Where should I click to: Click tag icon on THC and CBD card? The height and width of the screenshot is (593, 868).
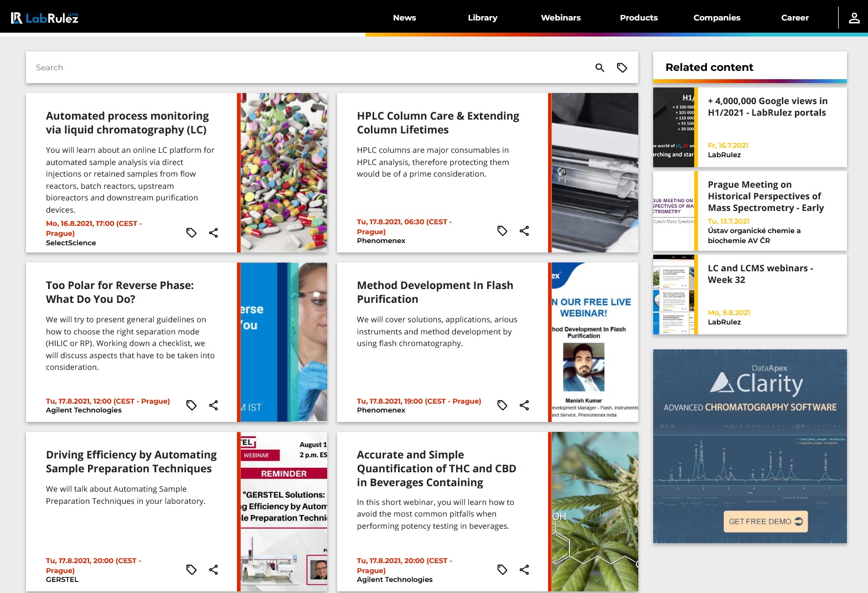point(502,570)
